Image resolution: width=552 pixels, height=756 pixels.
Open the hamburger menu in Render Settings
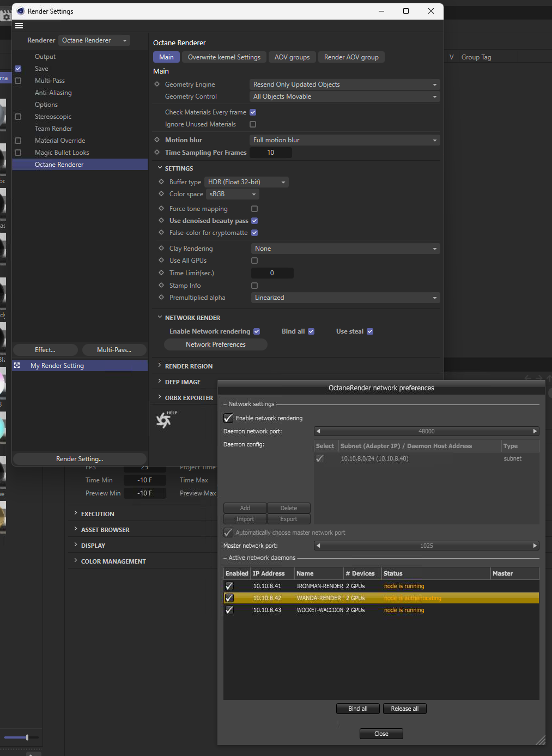coord(19,26)
